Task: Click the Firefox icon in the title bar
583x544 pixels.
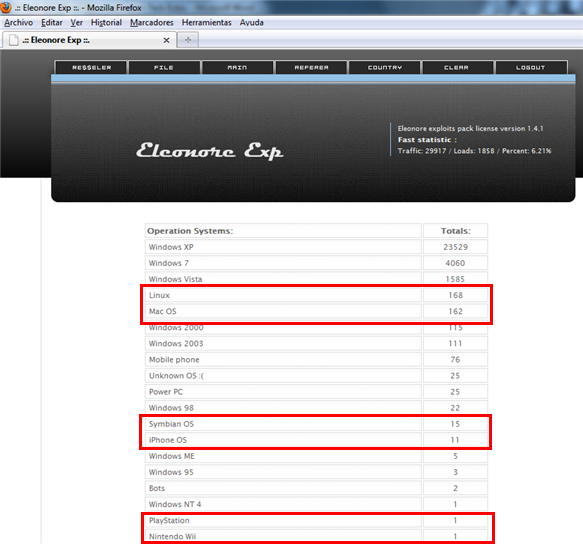Action: coord(6,7)
